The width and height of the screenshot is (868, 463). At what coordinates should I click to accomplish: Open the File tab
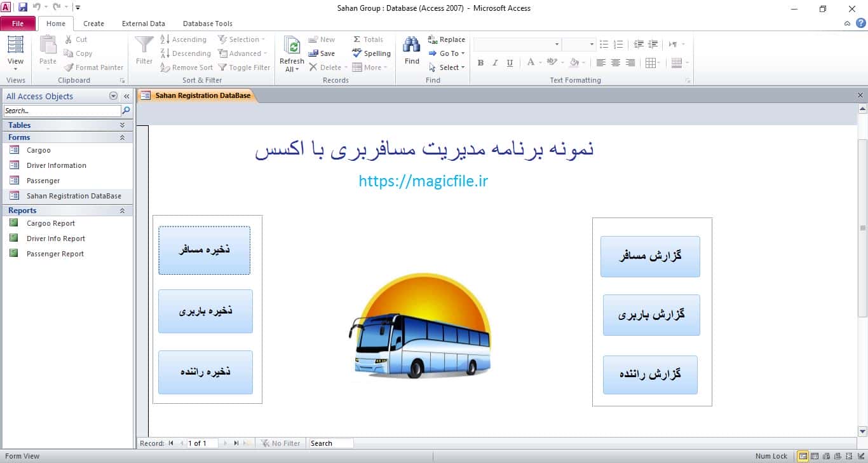[18, 24]
